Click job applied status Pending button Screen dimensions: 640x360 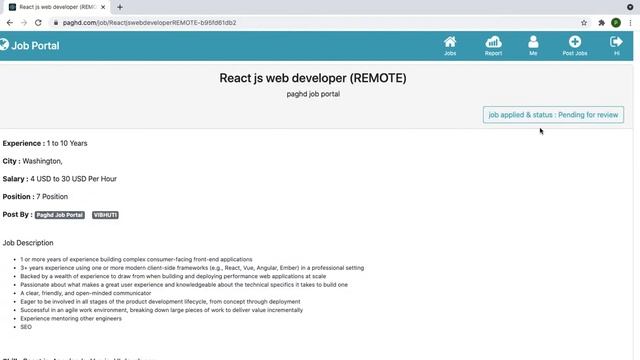[553, 115]
